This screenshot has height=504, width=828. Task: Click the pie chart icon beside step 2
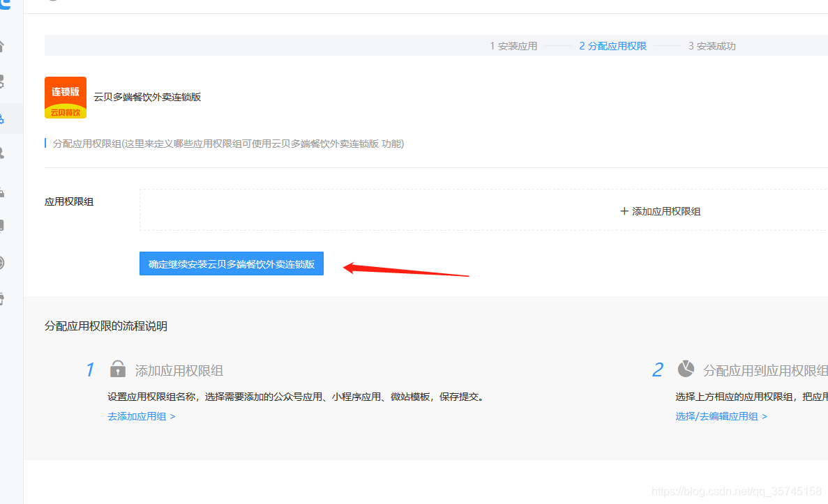686,369
